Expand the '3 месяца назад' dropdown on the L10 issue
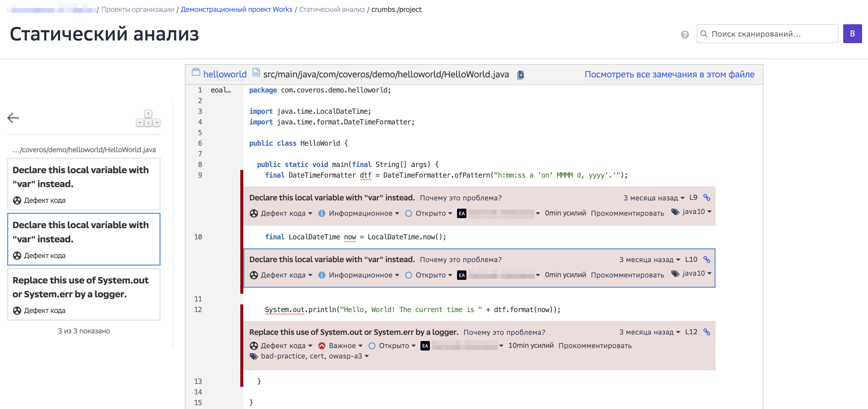Screen dimensions: 868x409 649,260
